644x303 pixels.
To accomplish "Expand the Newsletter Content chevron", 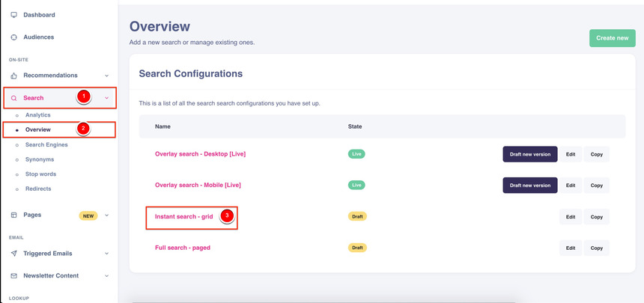I will click(x=106, y=276).
